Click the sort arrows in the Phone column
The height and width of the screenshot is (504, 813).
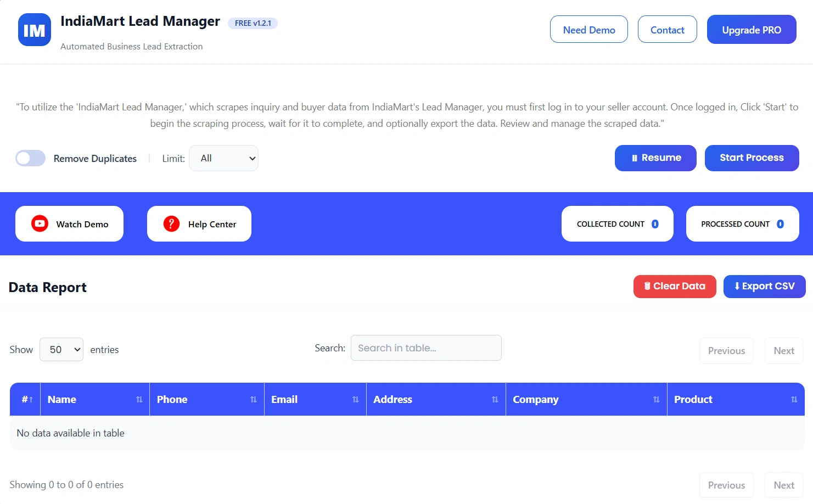[254, 400]
